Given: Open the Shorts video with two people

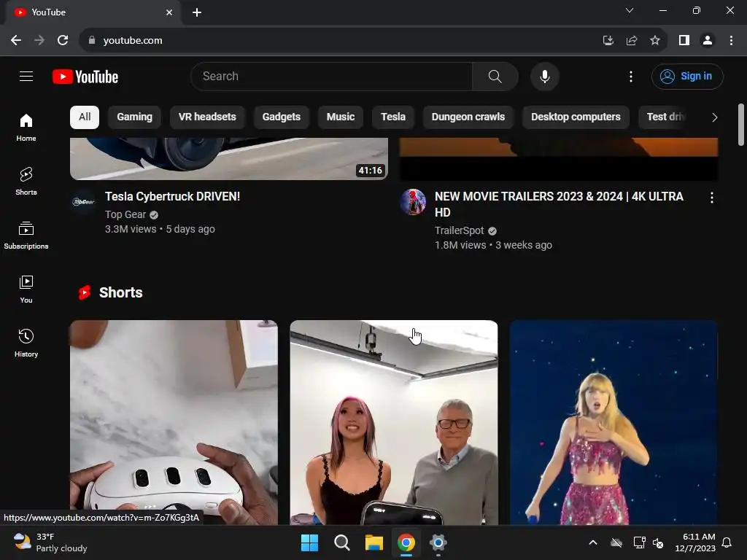Looking at the screenshot, I should pos(393,422).
